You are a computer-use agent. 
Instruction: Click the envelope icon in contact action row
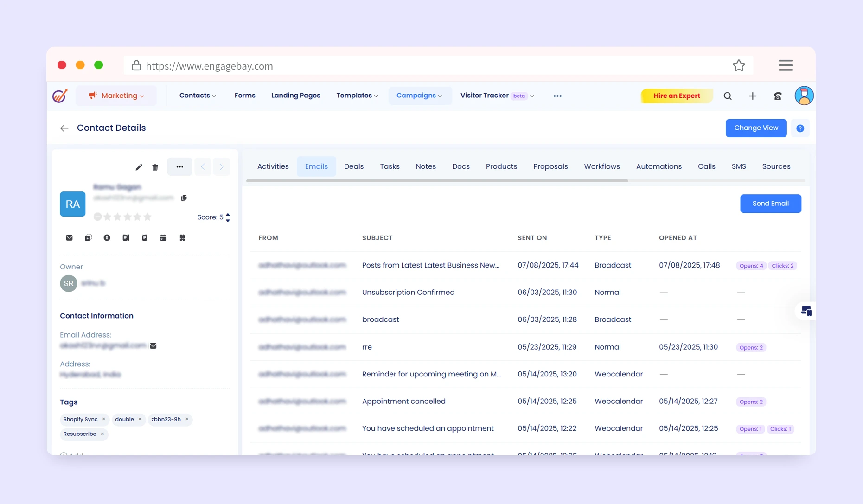click(69, 238)
